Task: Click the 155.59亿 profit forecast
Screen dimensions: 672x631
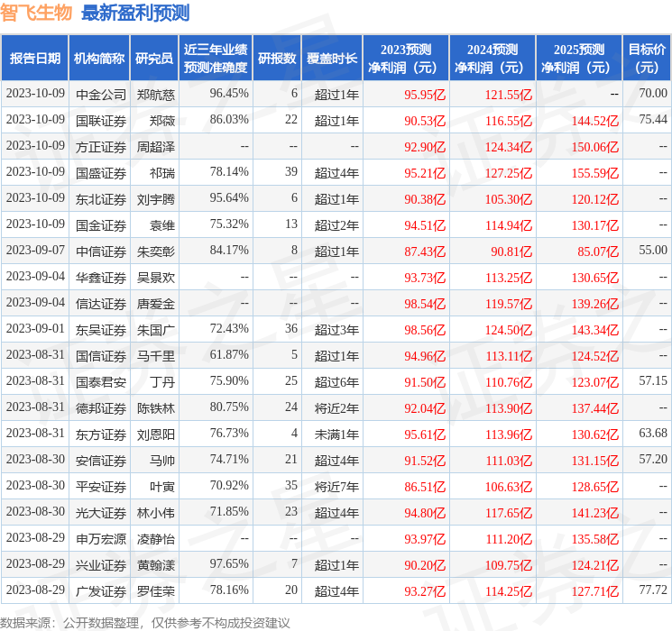Action: pyautogui.click(x=594, y=173)
